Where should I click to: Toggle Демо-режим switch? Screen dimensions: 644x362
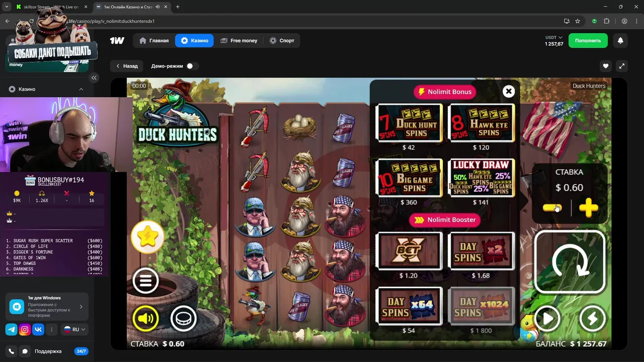point(192,66)
